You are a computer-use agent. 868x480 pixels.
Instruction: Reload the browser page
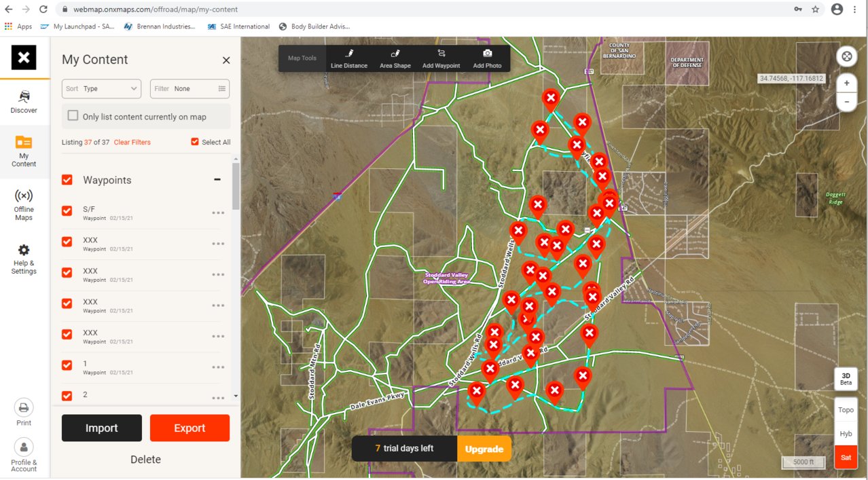[43, 10]
